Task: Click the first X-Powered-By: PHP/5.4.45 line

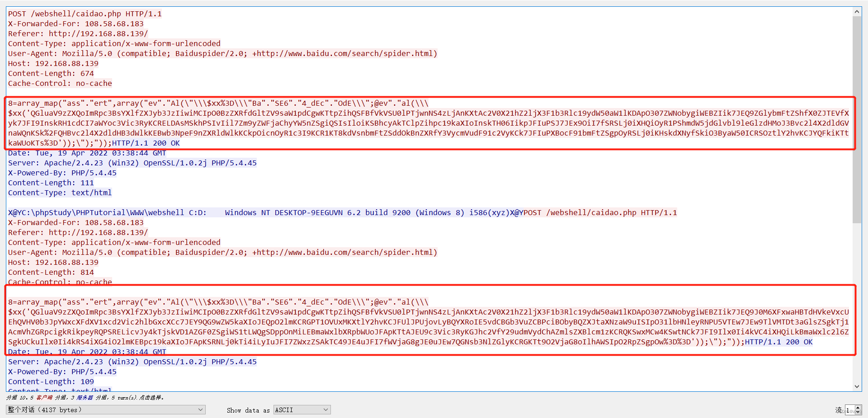Action: 62,173
